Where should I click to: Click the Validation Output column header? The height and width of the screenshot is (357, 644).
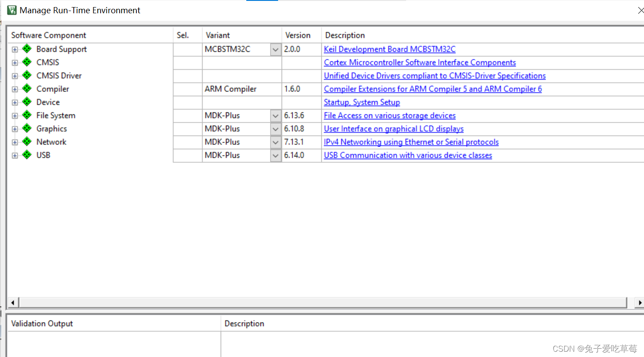[x=114, y=323]
